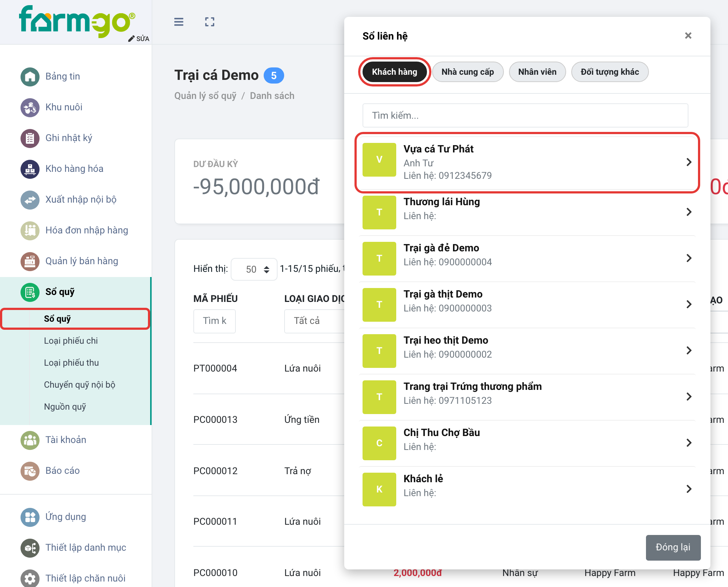Click the Quản lý bán hàng register icon
Image resolution: width=728 pixels, height=587 pixels.
[x=30, y=261]
